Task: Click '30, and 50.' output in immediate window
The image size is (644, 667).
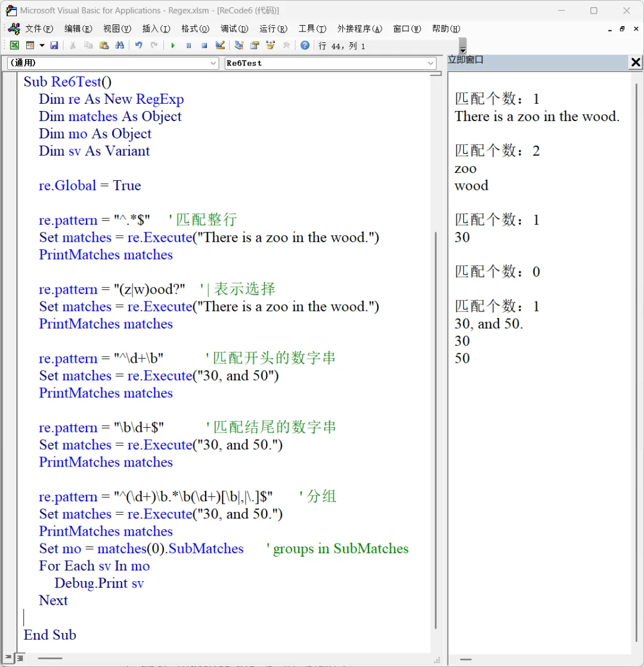Action: click(x=489, y=324)
